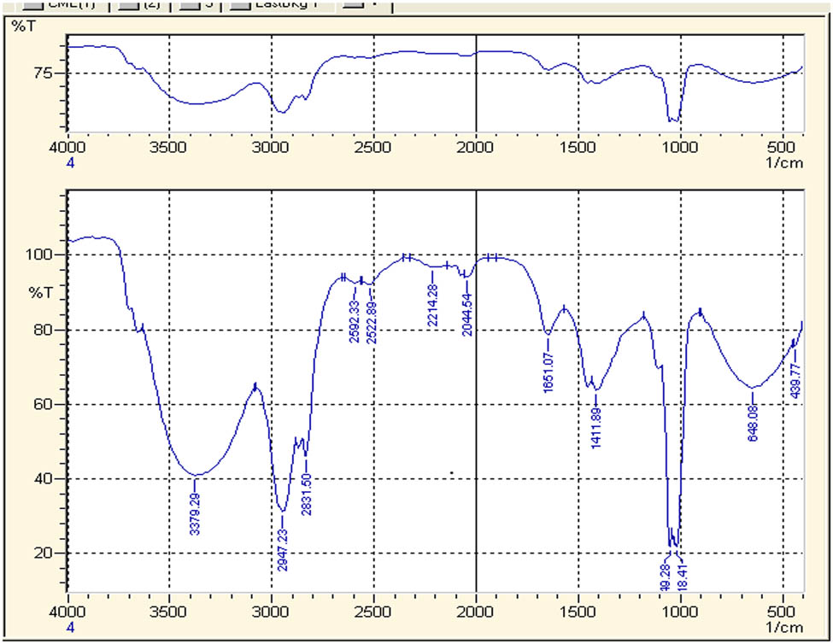Select the 439.77 peak annotation

click(x=795, y=382)
